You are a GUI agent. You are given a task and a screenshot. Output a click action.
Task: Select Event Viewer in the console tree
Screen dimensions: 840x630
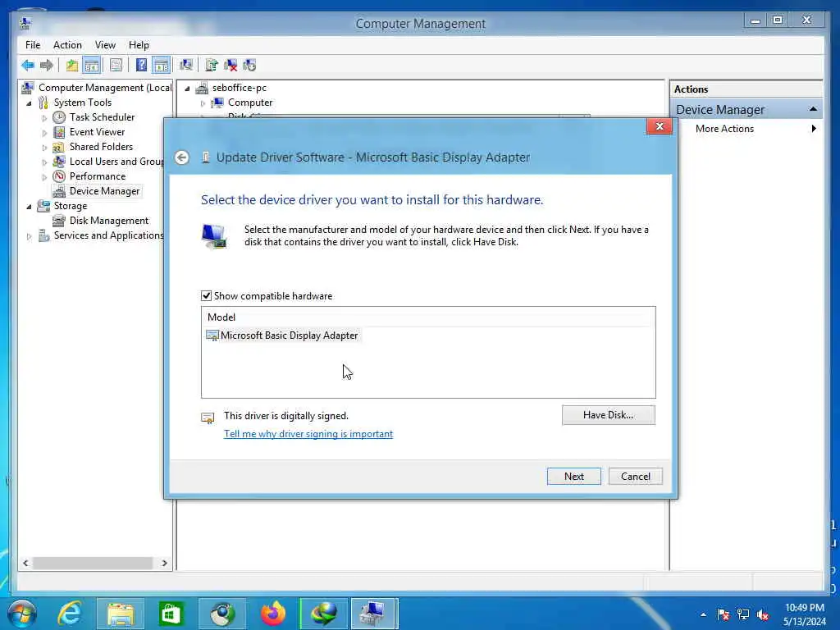(97, 132)
